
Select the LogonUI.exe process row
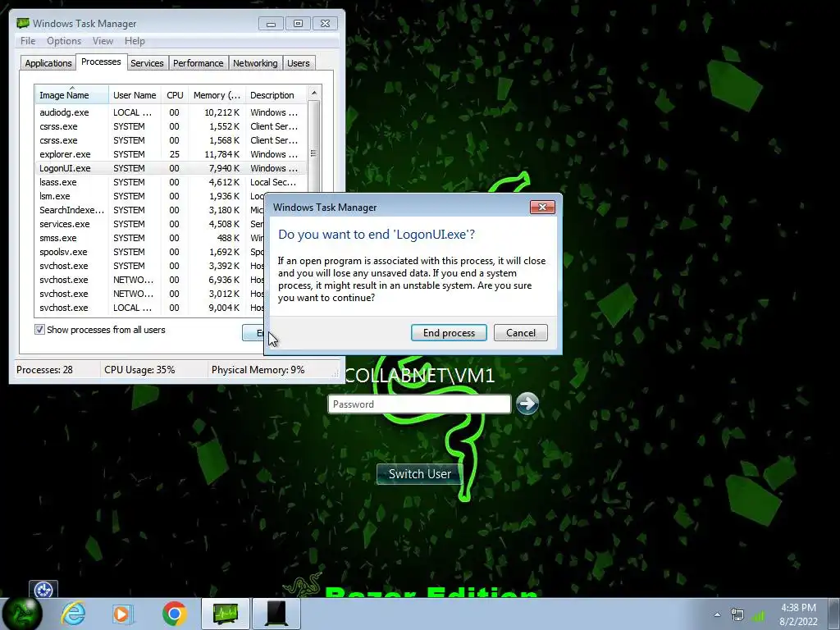pyautogui.click(x=171, y=168)
